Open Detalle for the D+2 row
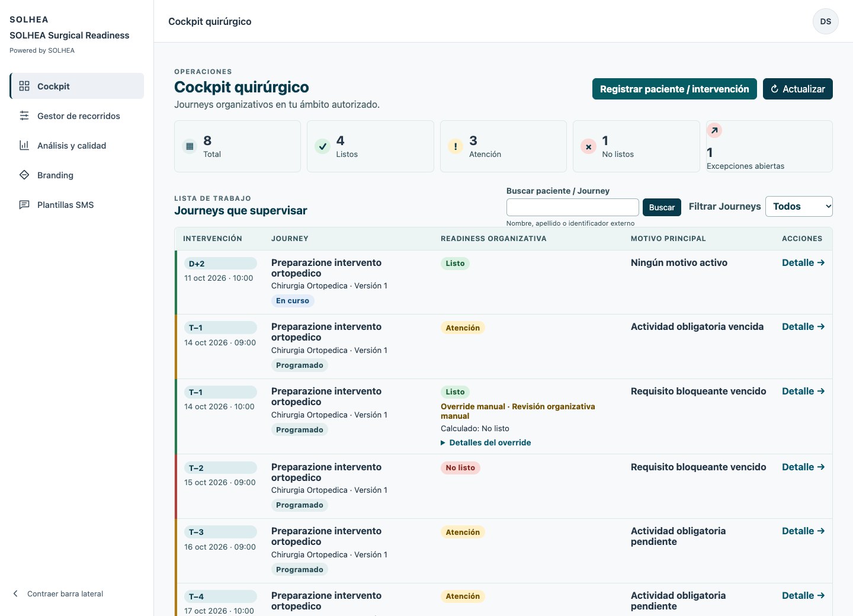The width and height of the screenshot is (853, 616). point(803,262)
